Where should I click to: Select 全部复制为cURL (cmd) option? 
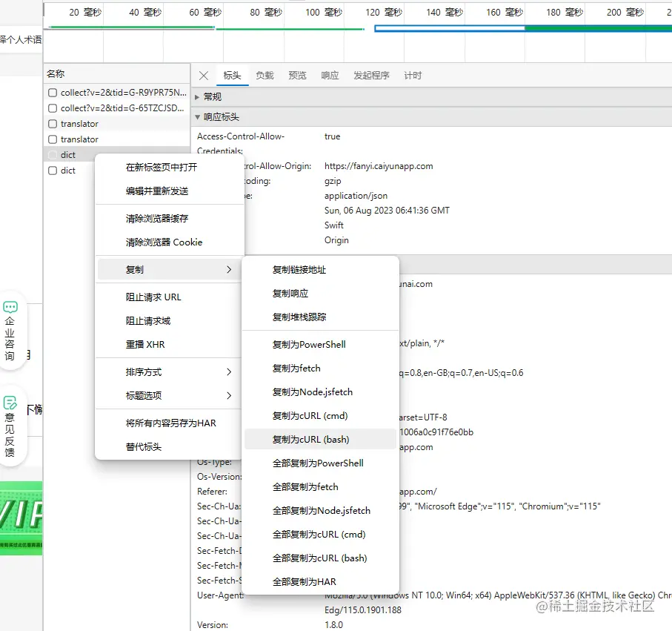click(320, 535)
